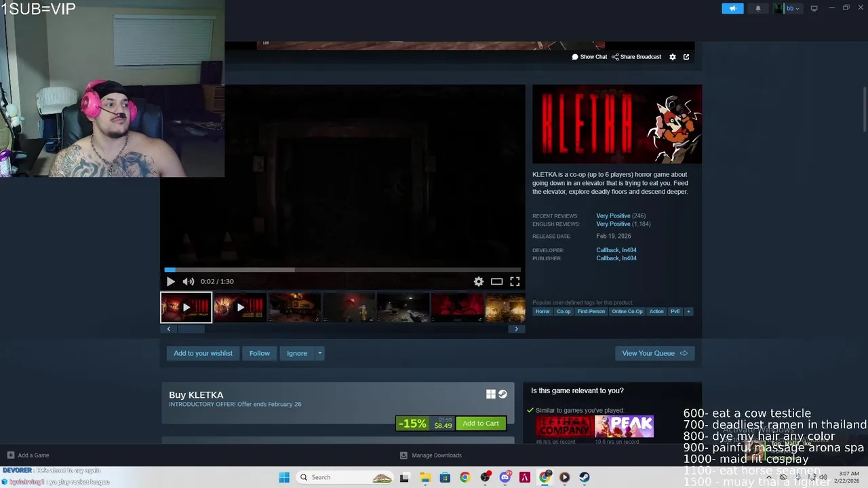Ignore this game button

tap(297, 353)
